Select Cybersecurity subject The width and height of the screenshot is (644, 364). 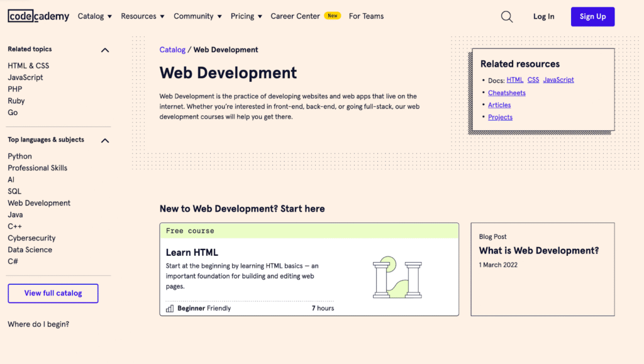[x=31, y=238]
